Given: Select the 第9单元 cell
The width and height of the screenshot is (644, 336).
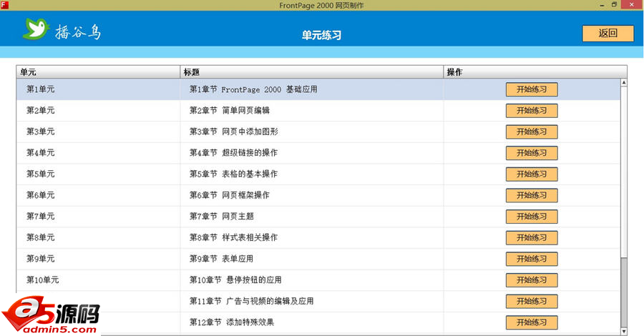Looking at the screenshot, I should pos(98,259).
